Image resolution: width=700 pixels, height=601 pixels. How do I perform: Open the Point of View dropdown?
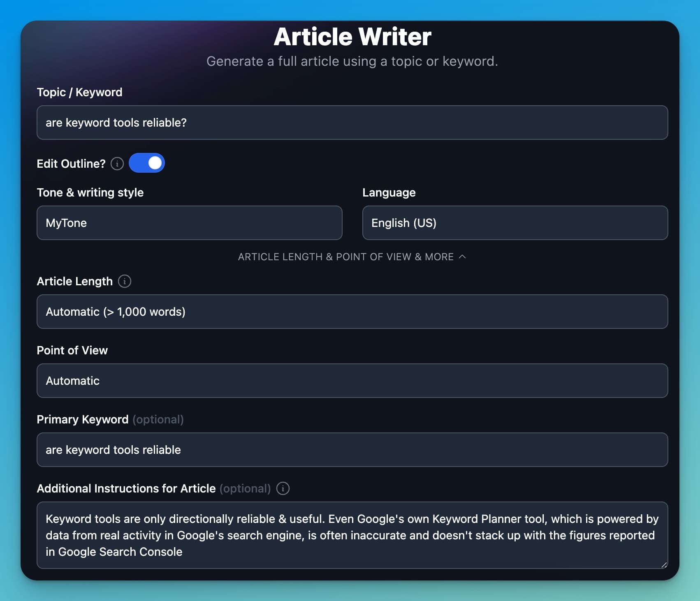[x=352, y=381]
